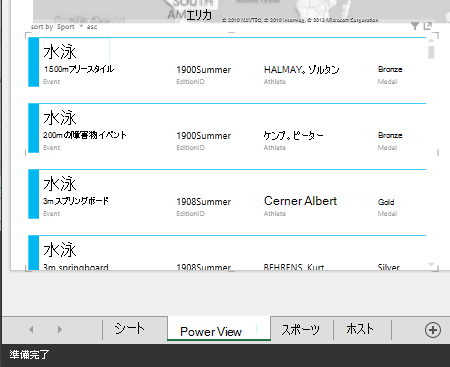This screenshot has width=450, height=367.
Task: Select the 1500mフリースタイル event text
Action: (x=79, y=69)
